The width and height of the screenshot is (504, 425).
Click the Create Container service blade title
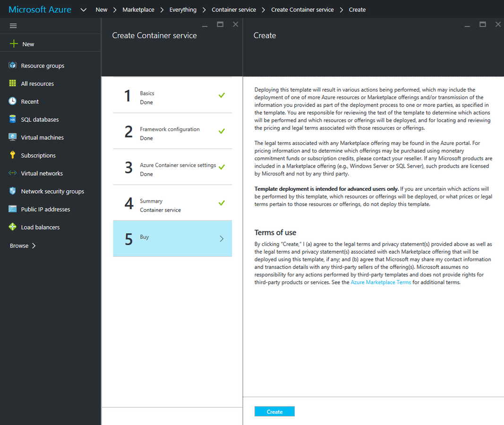pos(154,35)
